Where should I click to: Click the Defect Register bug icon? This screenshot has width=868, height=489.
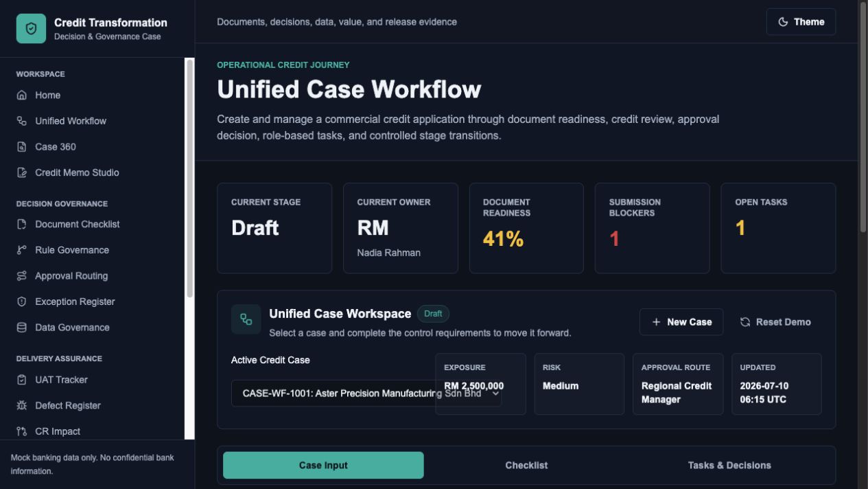point(22,406)
